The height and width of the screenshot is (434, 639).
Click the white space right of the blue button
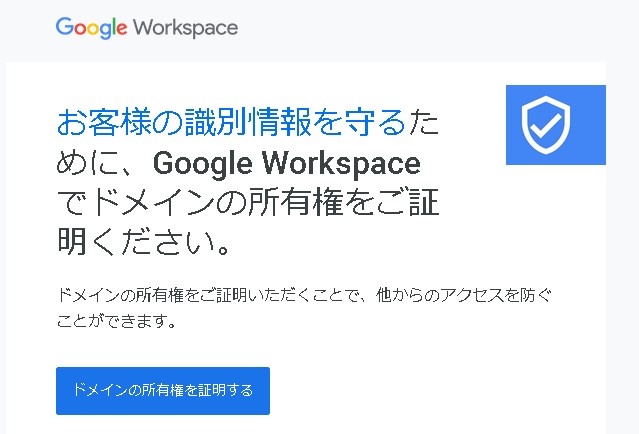point(430,390)
